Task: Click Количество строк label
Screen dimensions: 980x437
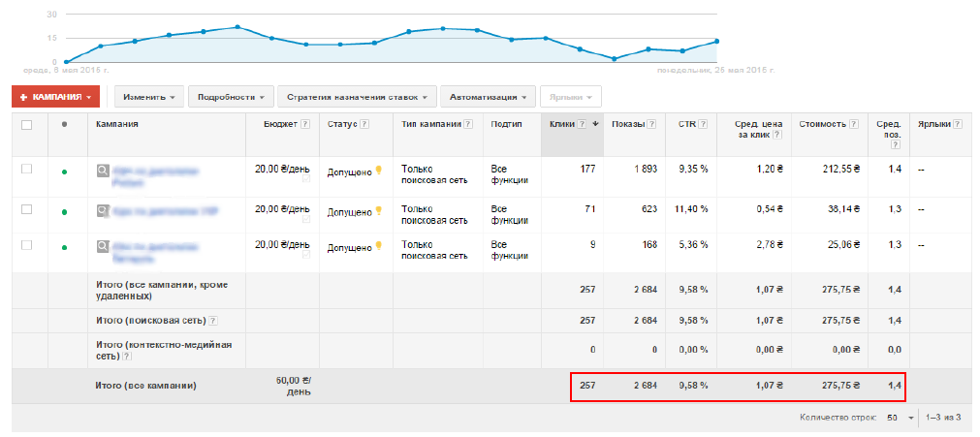Action: (837, 417)
